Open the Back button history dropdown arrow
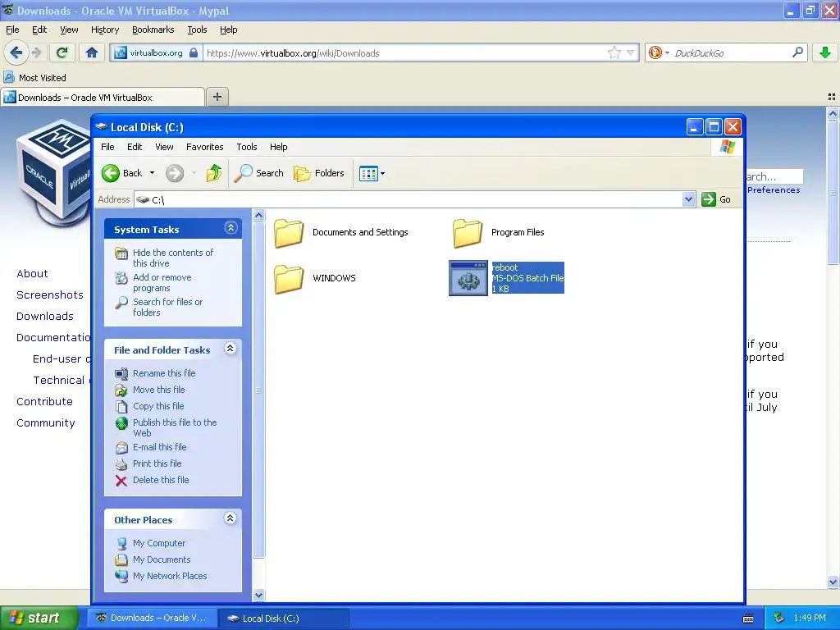840x630 pixels. pyautogui.click(x=152, y=173)
